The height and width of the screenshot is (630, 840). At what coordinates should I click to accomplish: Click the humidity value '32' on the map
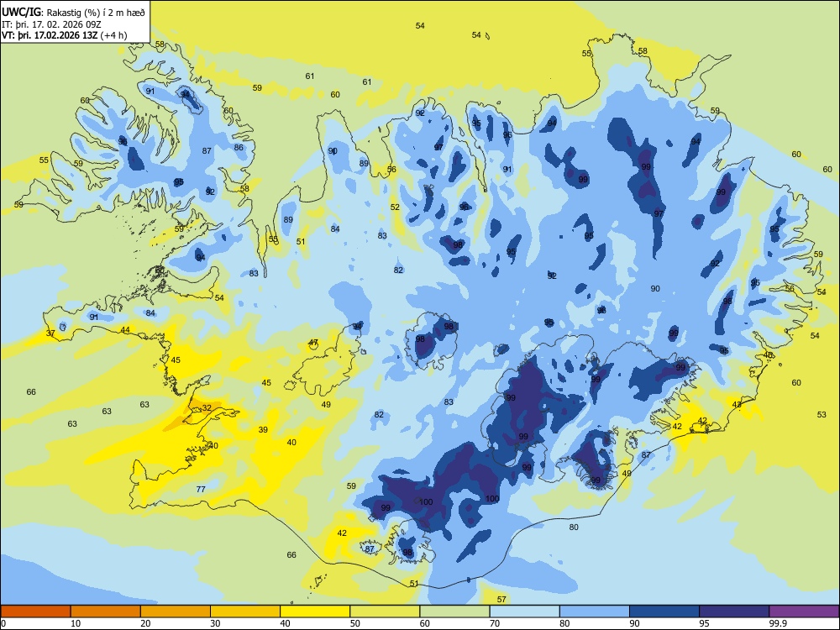(207, 408)
